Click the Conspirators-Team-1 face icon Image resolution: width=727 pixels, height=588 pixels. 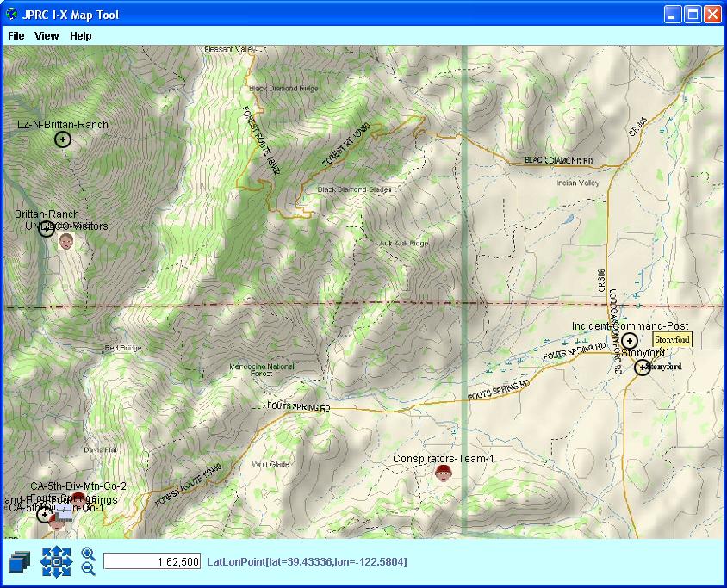click(x=444, y=473)
